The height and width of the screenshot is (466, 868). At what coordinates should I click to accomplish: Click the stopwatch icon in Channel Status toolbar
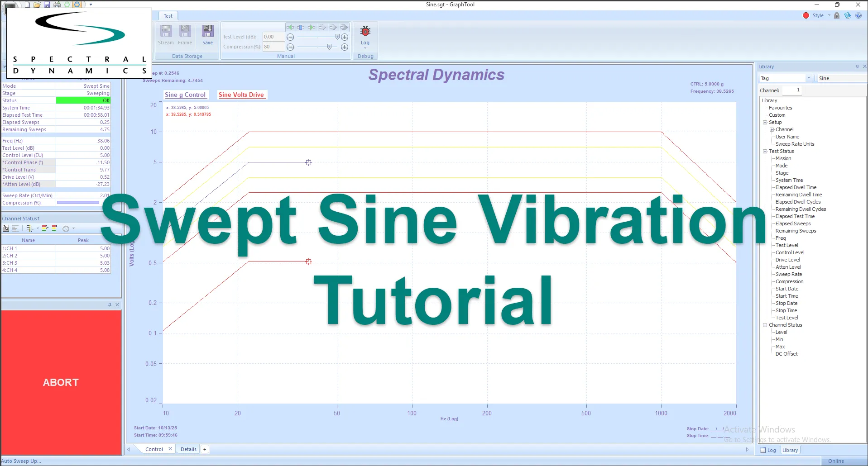click(x=65, y=228)
